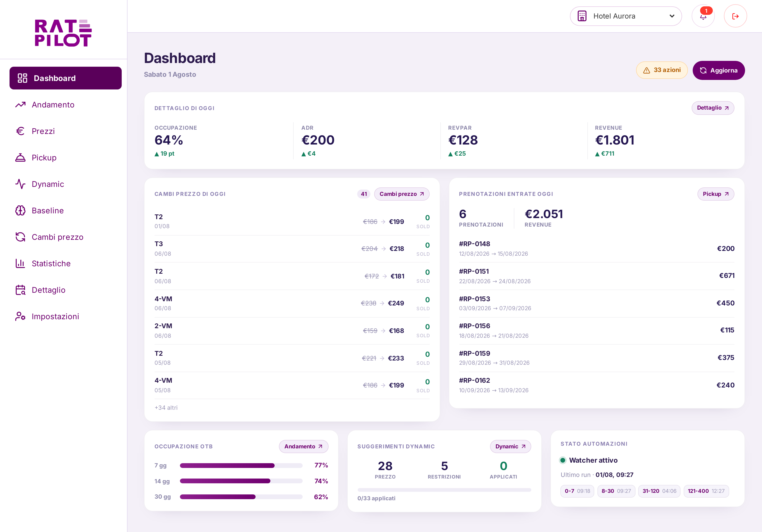The height and width of the screenshot is (532, 762).
Task: Open Andamento link in Occupazione OTB
Action: click(x=303, y=446)
